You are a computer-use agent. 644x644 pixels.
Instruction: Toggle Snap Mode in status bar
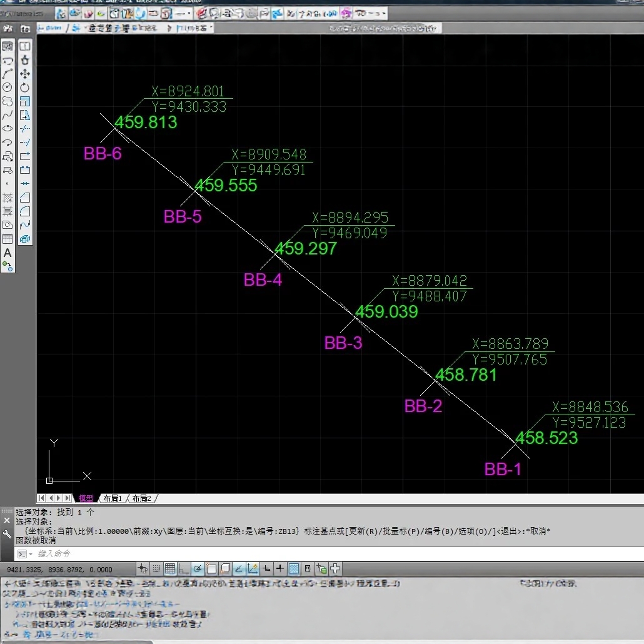coord(156,569)
